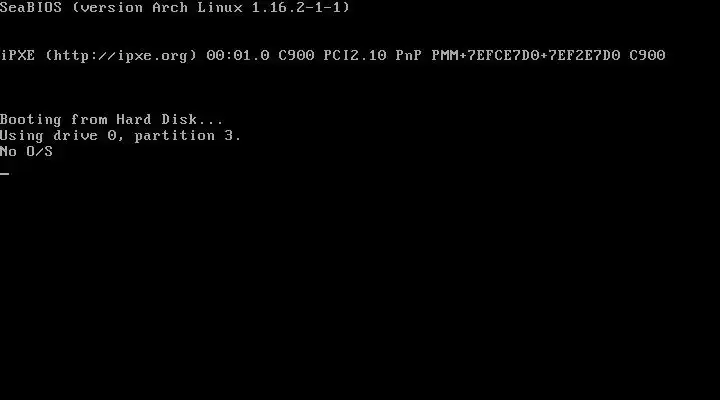Click the word "from" in the boot message
This screenshot has width=720, height=400.
click(89, 120)
